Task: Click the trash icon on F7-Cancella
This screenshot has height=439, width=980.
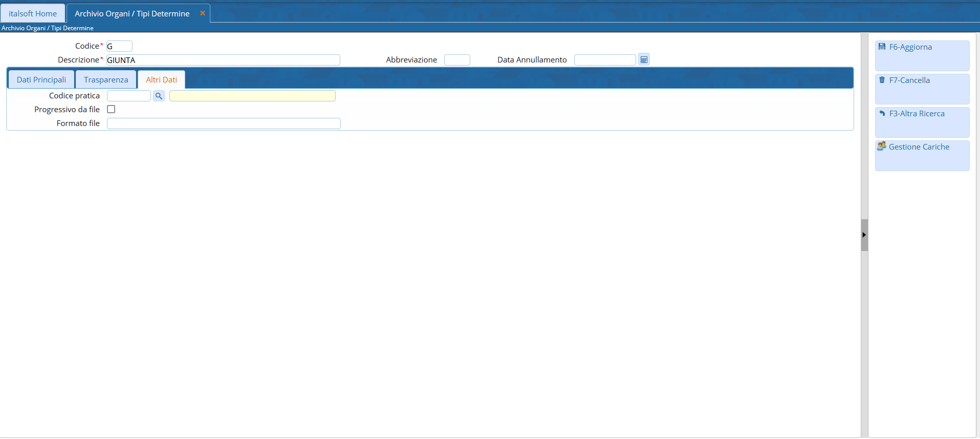Action: [882, 80]
